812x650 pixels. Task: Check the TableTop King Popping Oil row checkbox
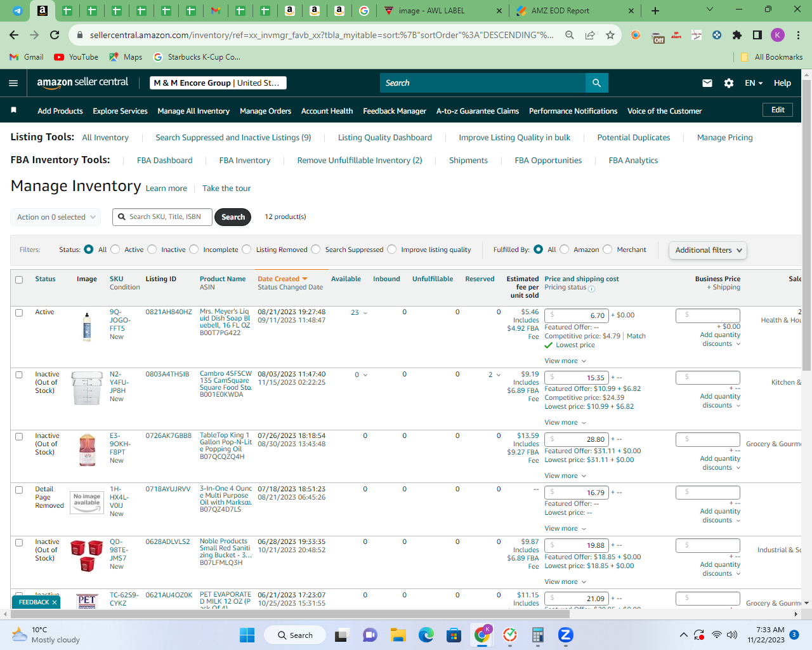[x=19, y=437]
